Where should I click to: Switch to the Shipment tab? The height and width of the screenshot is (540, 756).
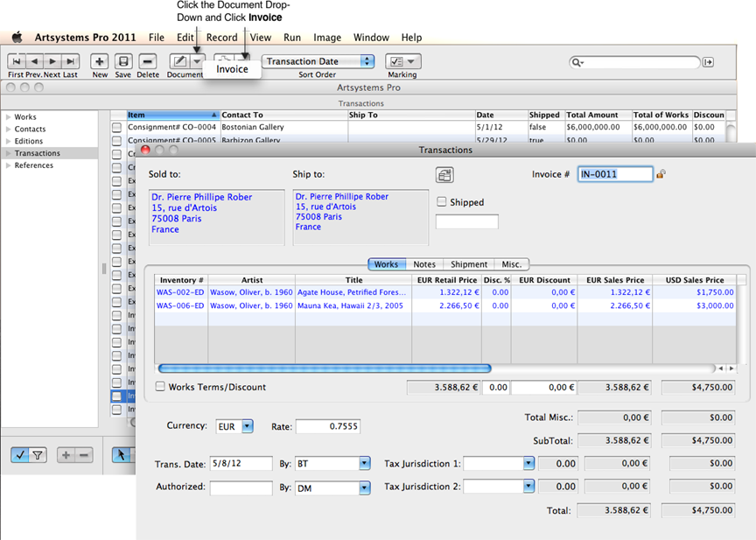(x=469, y=264)
